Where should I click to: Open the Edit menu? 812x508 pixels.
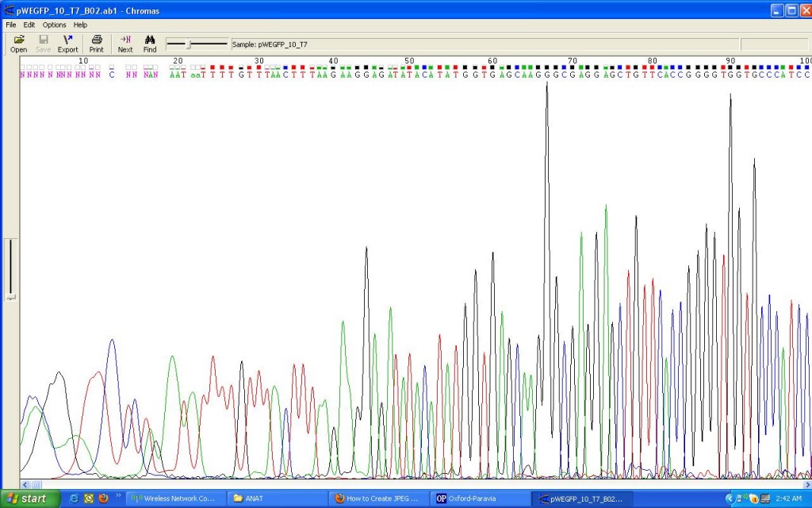[29, 25]
